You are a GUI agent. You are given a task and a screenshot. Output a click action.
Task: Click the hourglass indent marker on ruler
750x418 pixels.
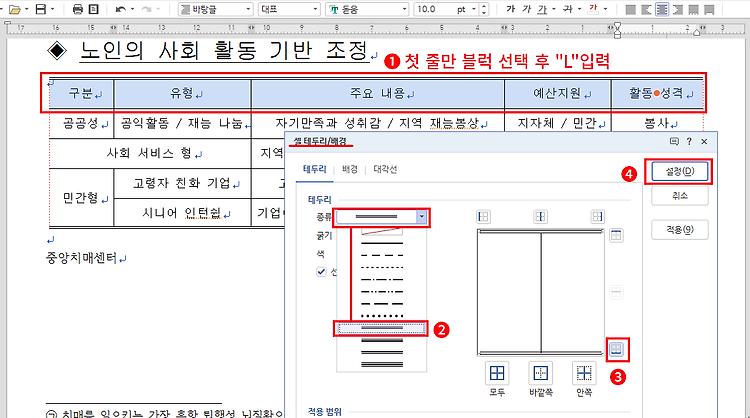pyautogui.click(x=617, y=29)
